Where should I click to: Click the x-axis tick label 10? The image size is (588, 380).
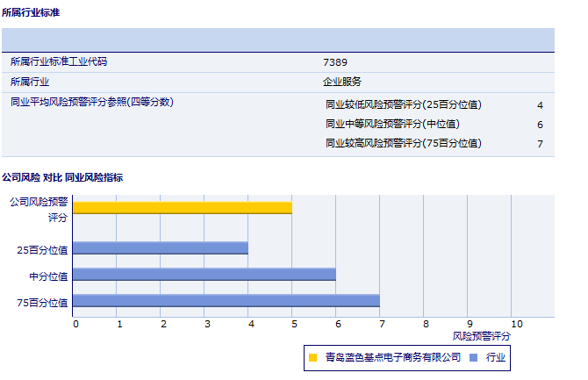pyautogui.click(x=516, y=324)
